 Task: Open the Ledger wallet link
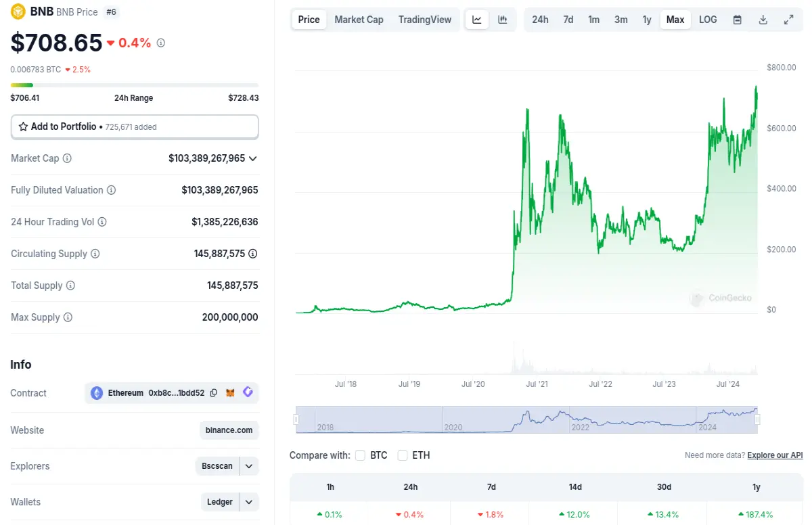pos(220,502)
